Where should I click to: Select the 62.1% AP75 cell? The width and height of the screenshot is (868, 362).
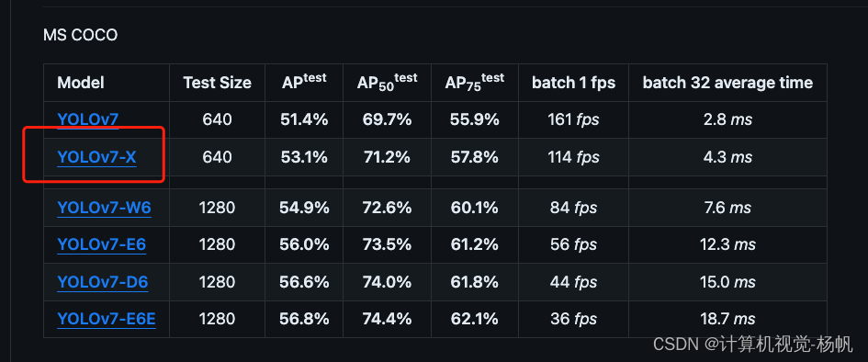pos(474,319)
